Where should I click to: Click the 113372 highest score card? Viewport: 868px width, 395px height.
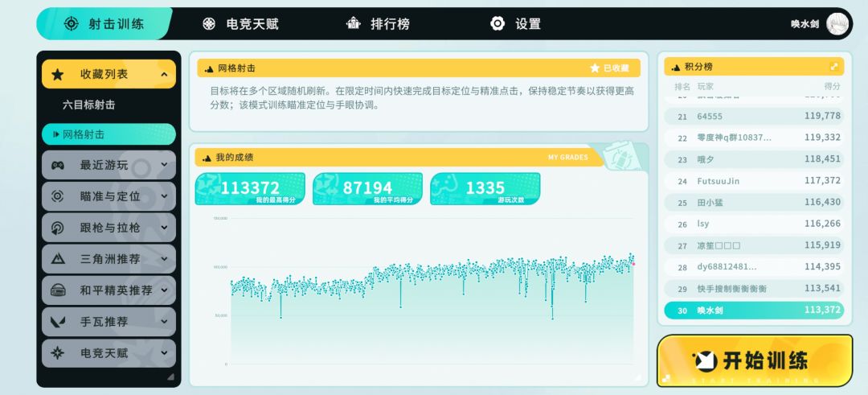(x=250, y=189)
